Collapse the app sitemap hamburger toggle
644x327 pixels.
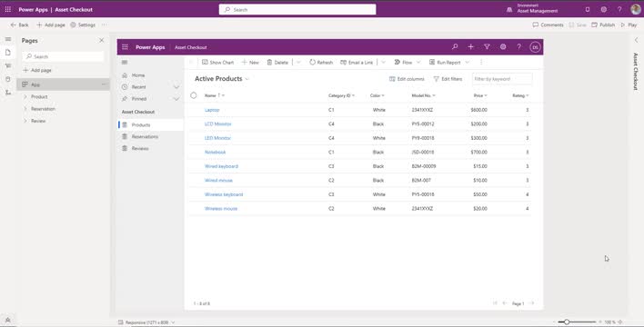[x=125, y=63]
